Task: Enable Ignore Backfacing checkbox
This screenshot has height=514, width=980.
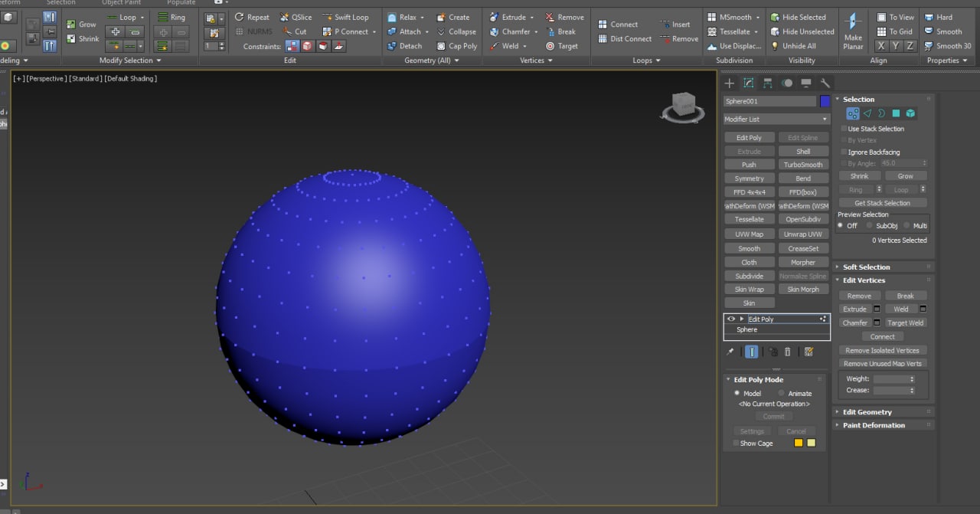Action: [x=844, y=152]
